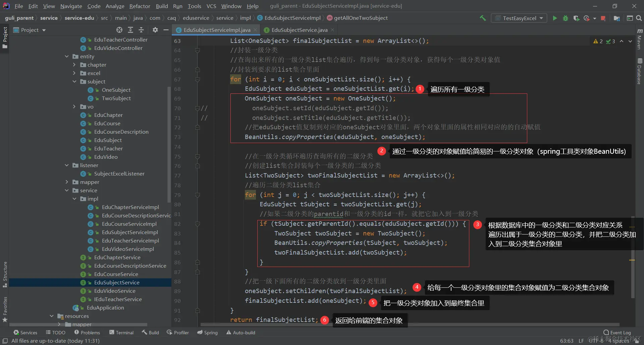Open Search Everywhere magnifier

(639, 18)
